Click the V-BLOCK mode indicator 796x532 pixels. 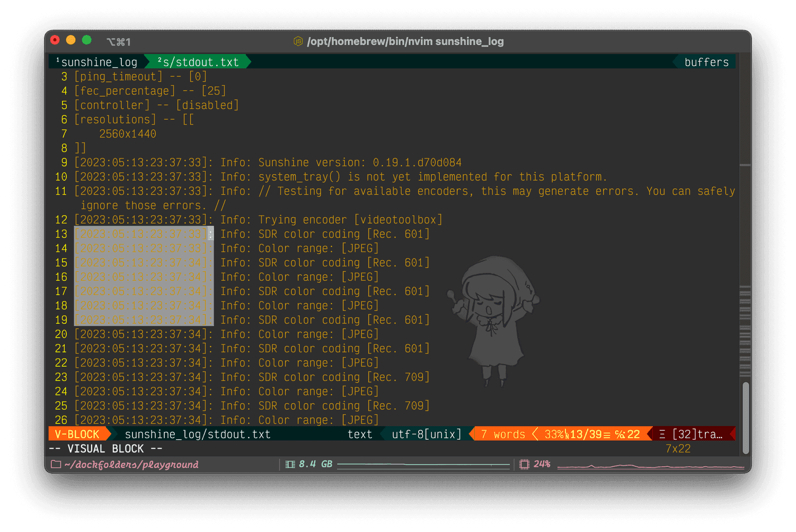point(77,435)
